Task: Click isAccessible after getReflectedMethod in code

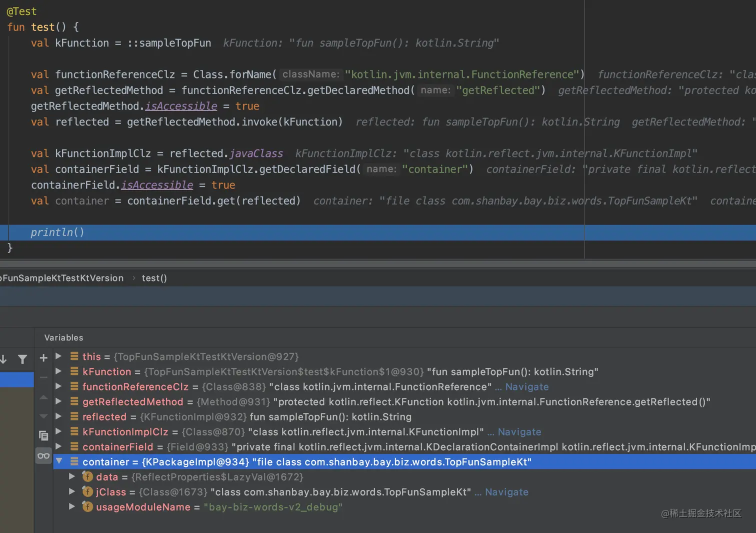Action: (x=181, y=106)
